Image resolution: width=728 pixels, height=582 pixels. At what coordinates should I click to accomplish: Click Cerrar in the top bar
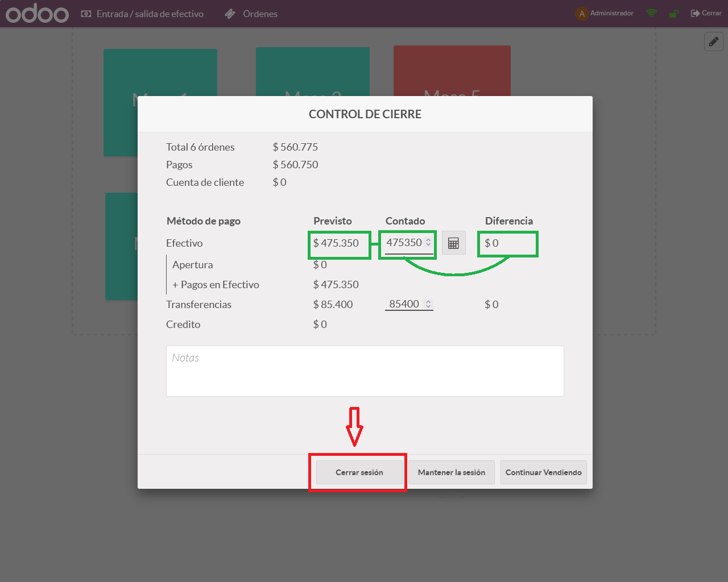(706, 13)
